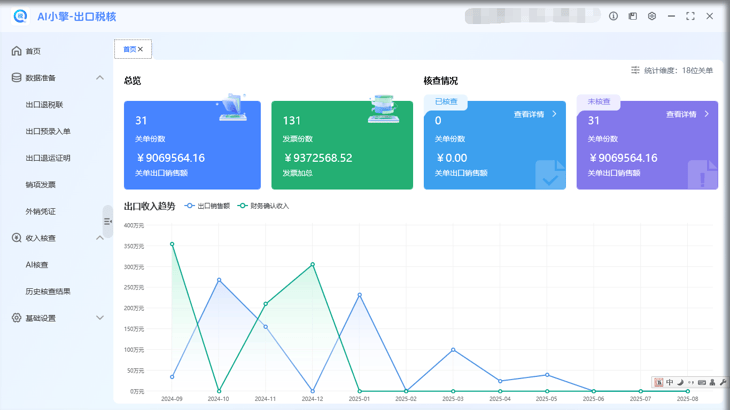Screen dimensions: 731x411
Task: Click the statistics dimension filter icon
Action: coord(635,70)
